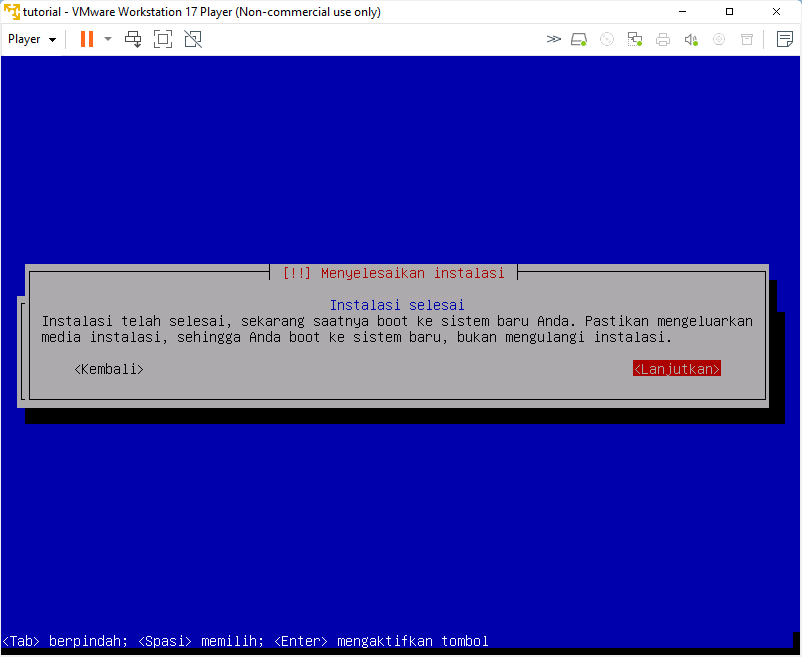The image size is (802, 657).
Task: Click the Menyelesaikan instalasi dialog title
Action: pyautogui.click(x=393, y=274)
